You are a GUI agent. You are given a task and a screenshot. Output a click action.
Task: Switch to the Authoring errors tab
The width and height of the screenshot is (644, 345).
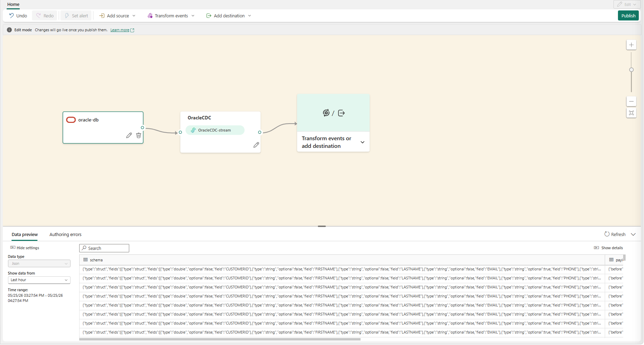[65, 235]
